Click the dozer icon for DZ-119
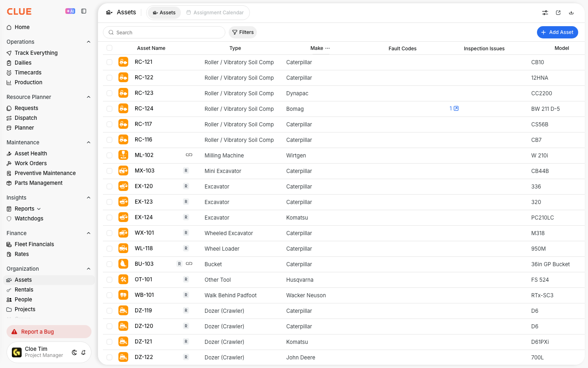Image resolution: width=588 pixels, height=368 pixels. coord(123,310)
